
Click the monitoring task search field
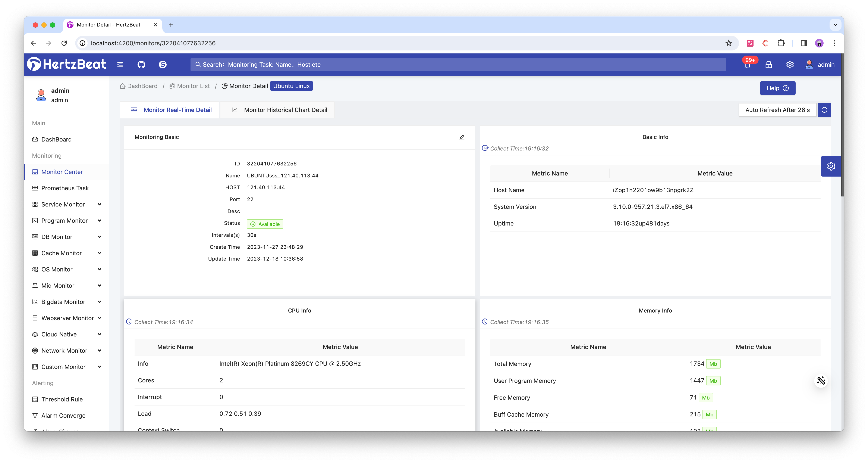(x=458, y=64)
